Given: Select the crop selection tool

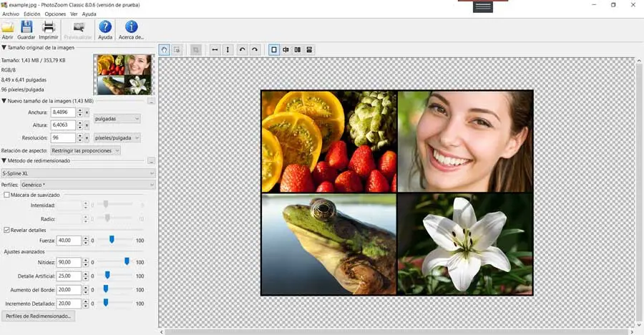Looking at the screenshot, I should point(177,49).
